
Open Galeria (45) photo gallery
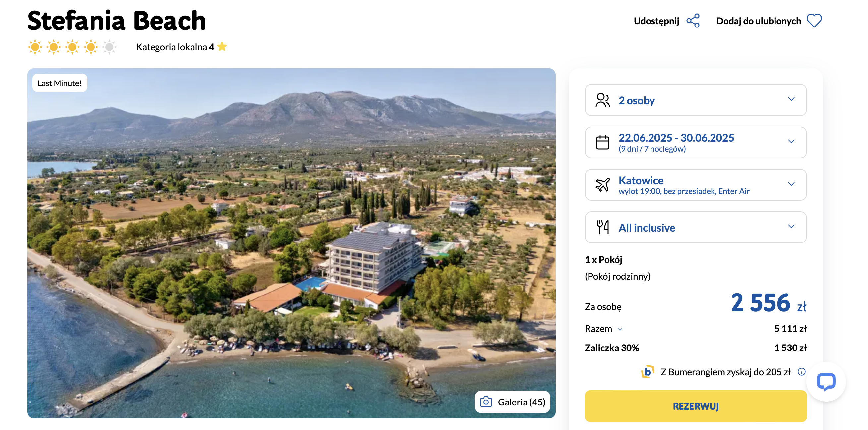[x=513, y=402]
